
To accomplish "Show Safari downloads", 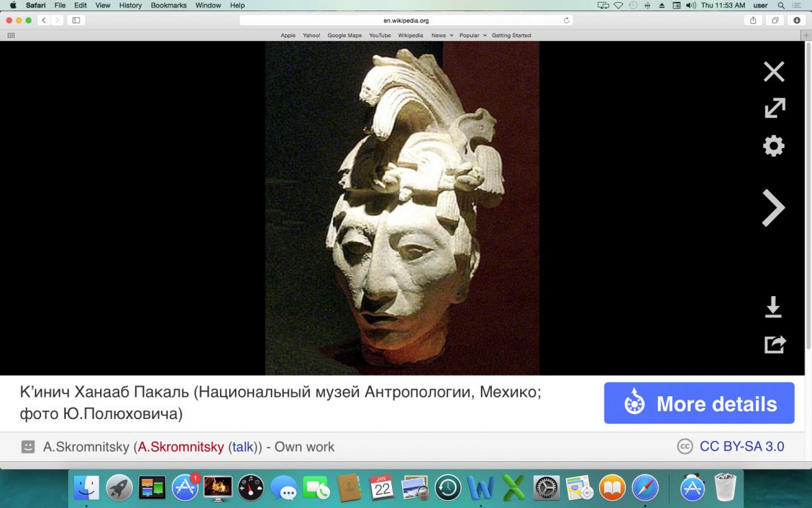I will coord(797,20).
